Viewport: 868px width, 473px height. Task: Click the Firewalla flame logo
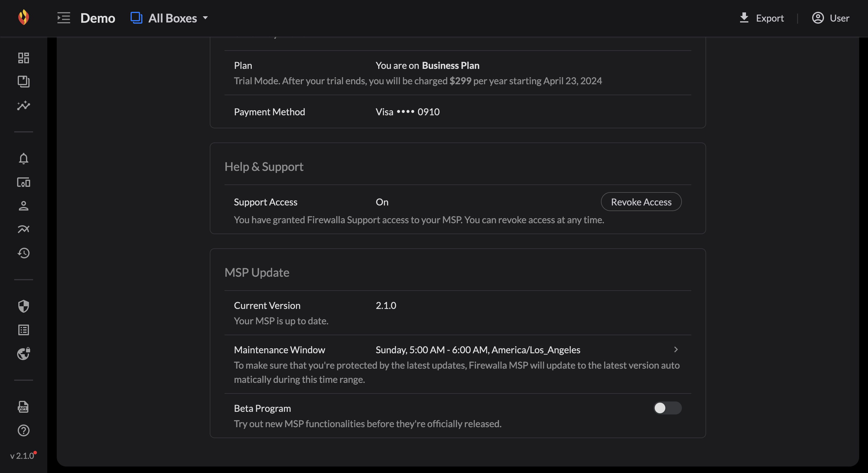[x=24, y=17]
